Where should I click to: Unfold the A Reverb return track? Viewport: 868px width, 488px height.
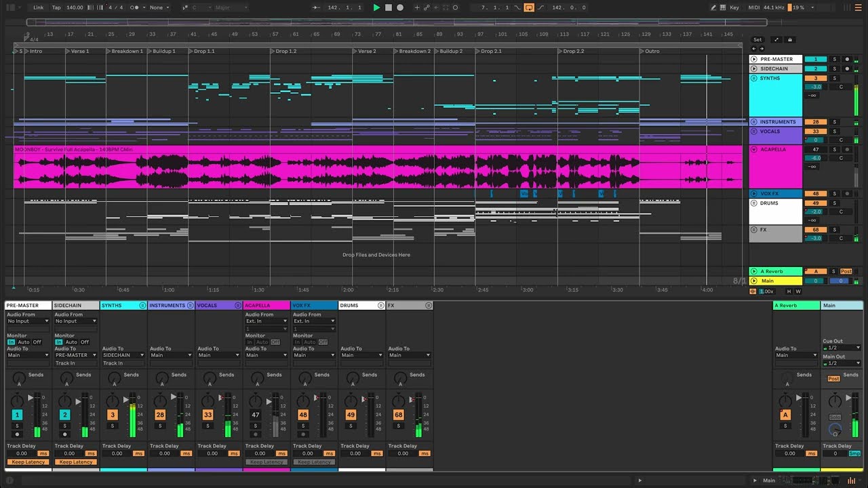753,272
